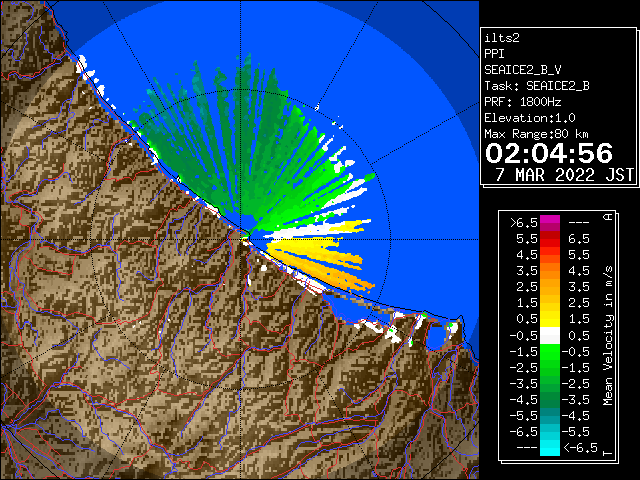This screenshot has height=480, width=640.
Task: Click the '<-6.5' legend label
Action: [580, 448]
